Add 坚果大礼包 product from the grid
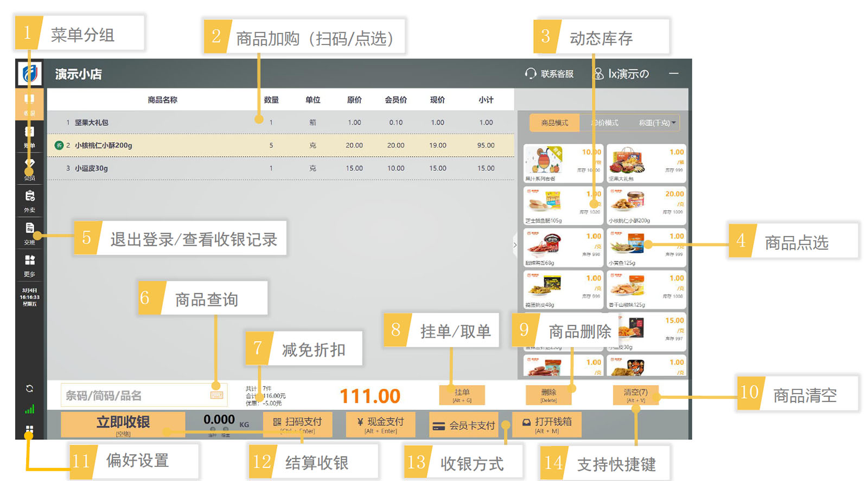Image resolution: width=868 pixels, height=481 pixels. (646, 163)
